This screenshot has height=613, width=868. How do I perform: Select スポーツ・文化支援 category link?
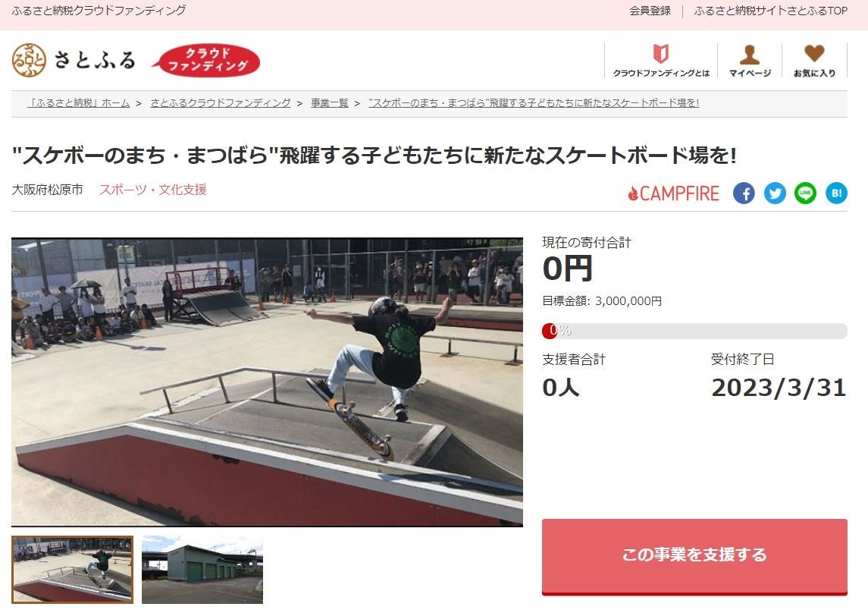[x=153, y=190]
